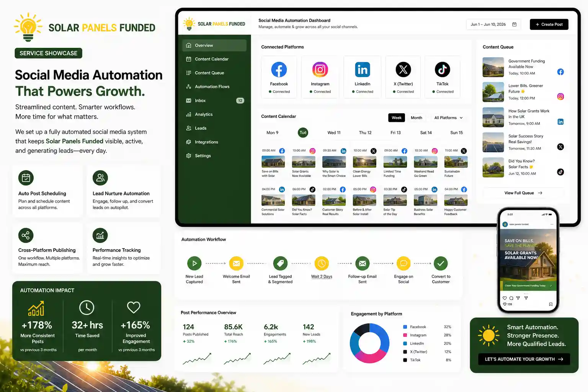Tap the bookmark icon on phone post
Viewport: 588px width, 392px height.
[550, 304]
